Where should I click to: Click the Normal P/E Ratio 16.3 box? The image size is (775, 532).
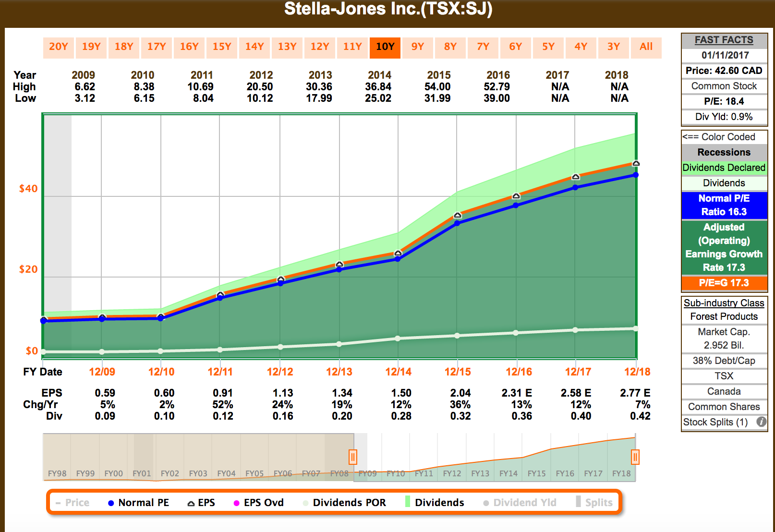coord(724,205)
